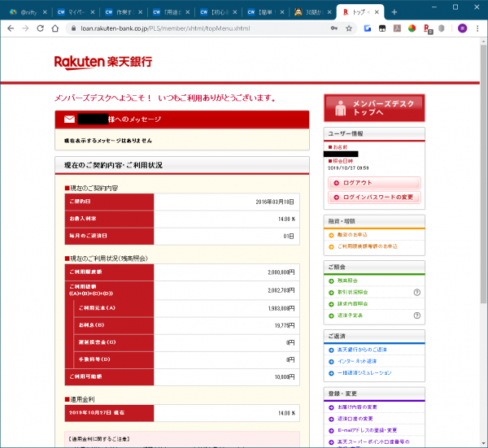Open 取引状況照会 link
This screenshot has height=448, width=488.
(352, 292)
